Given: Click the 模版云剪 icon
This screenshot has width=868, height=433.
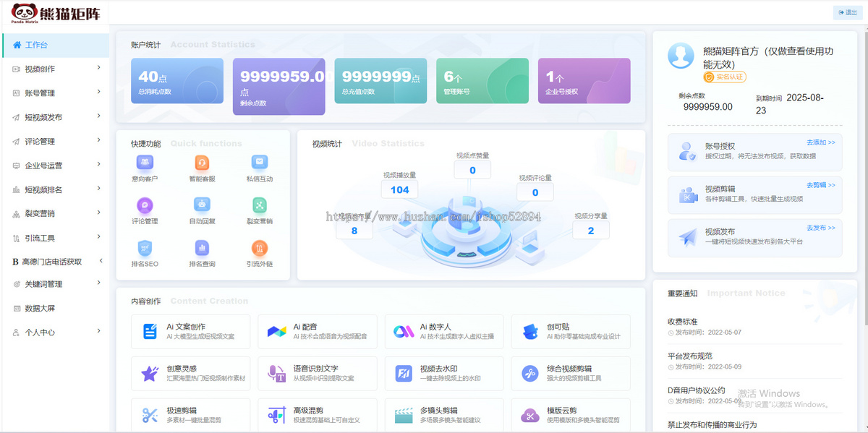Looking at the screenshot, I should [x=530, y=416].
